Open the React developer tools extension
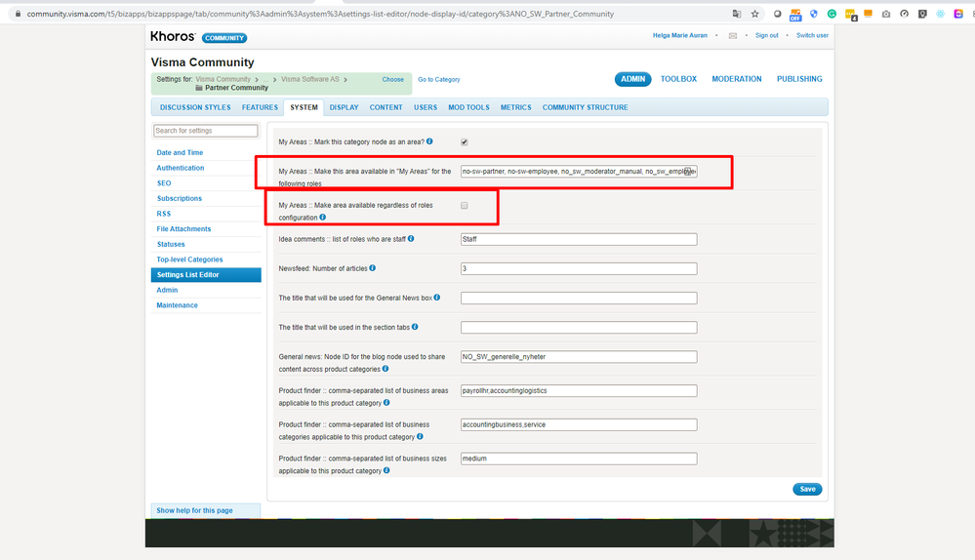The height and width of the screenshot is (560, 975). pos(940,14)
